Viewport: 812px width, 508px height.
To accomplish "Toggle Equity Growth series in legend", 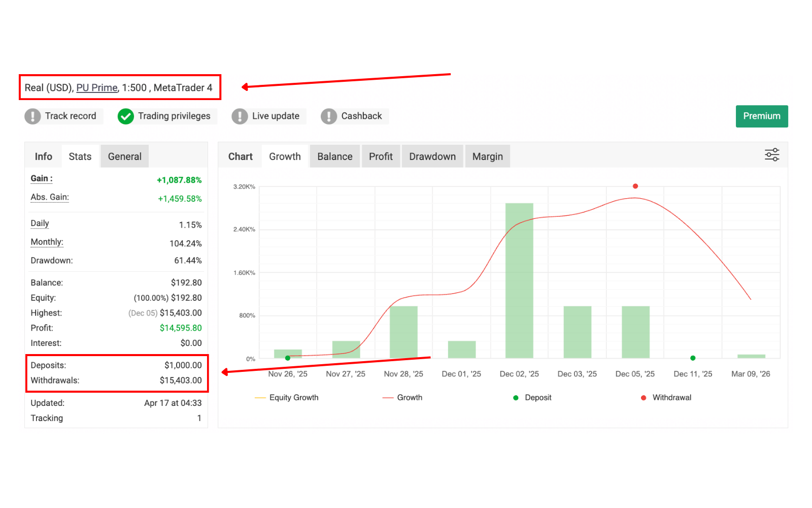I will tap(287, 397).
